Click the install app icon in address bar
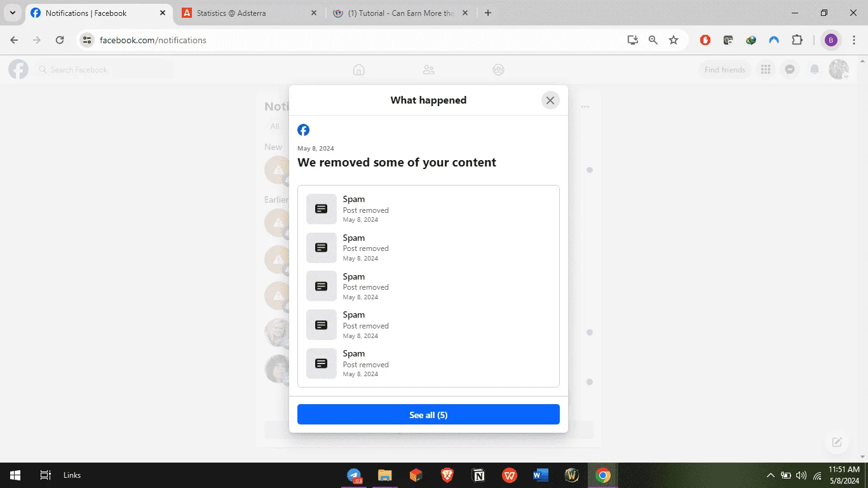Image resolution: width=868 pixels, height=488 pixels. [x=632, y=40]
